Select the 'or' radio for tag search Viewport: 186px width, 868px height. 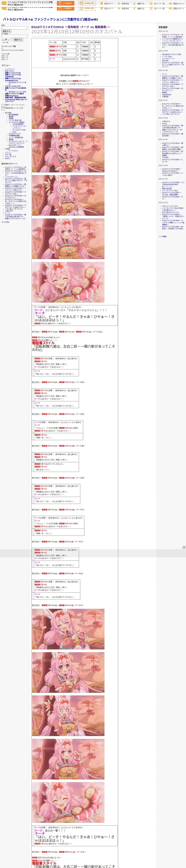tap(11, 39)
